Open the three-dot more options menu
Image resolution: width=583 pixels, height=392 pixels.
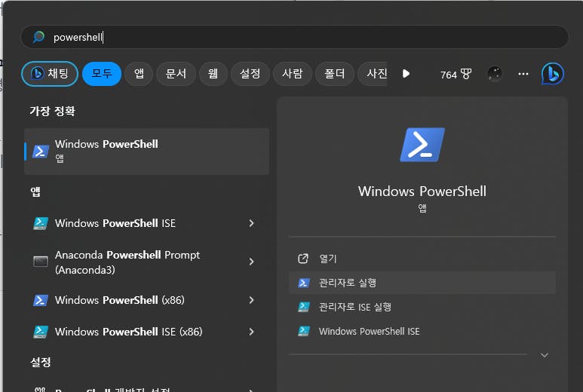[x=523, y=74]
